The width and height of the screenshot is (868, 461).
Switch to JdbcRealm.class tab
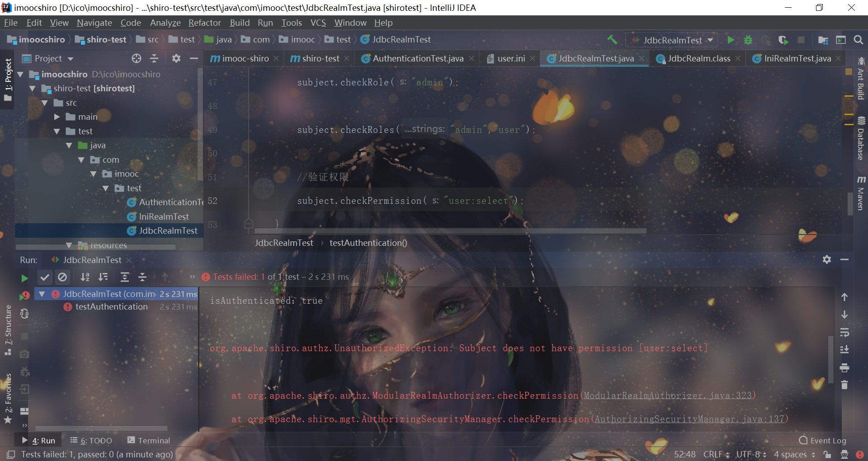tap(698, 58)
